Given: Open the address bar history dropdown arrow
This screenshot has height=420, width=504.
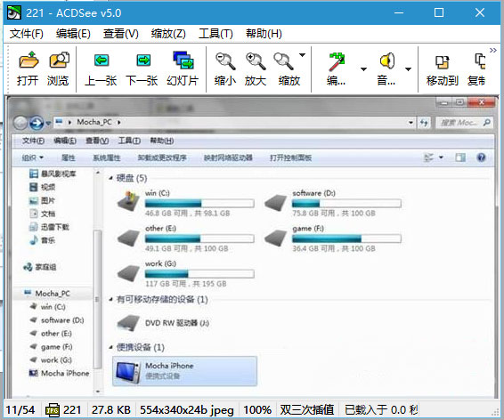Looking at the screenshot, I should click(411, 122).
